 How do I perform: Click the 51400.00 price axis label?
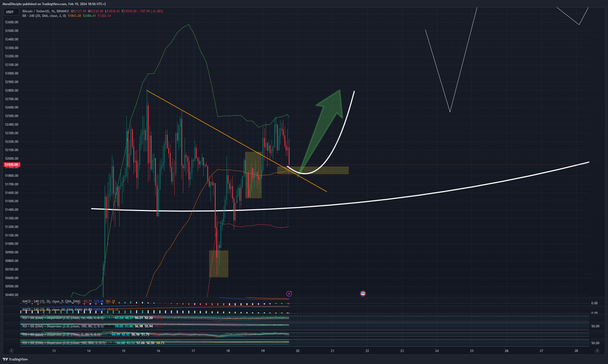pos(12,210)
